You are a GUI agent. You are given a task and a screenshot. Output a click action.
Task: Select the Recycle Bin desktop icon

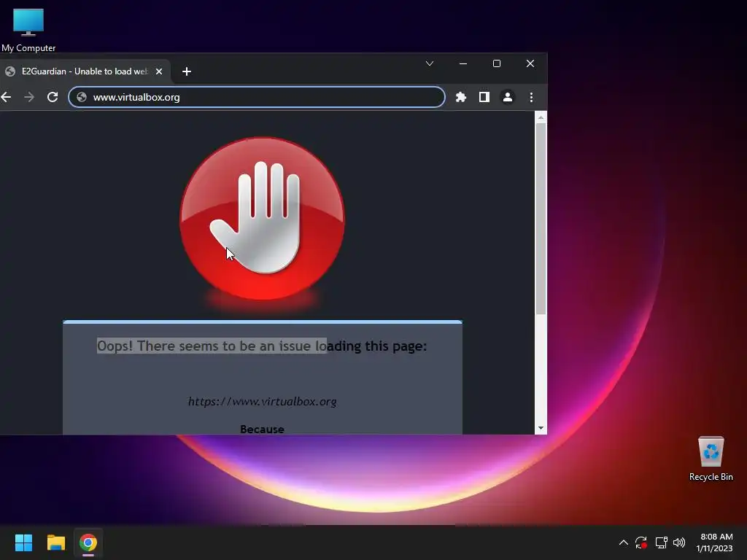tap(711, 459)
